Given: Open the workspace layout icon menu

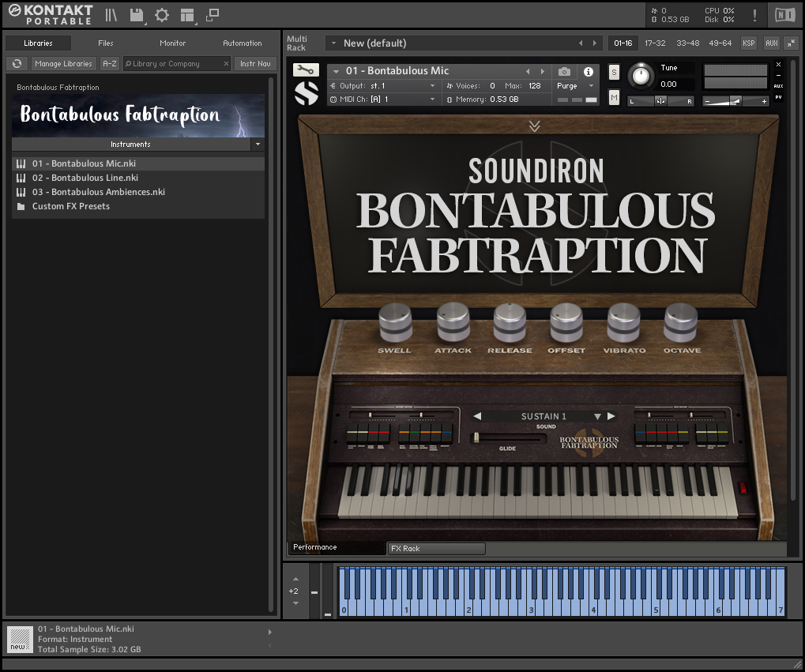Looking at the screenshot, I should pos(187,16).
